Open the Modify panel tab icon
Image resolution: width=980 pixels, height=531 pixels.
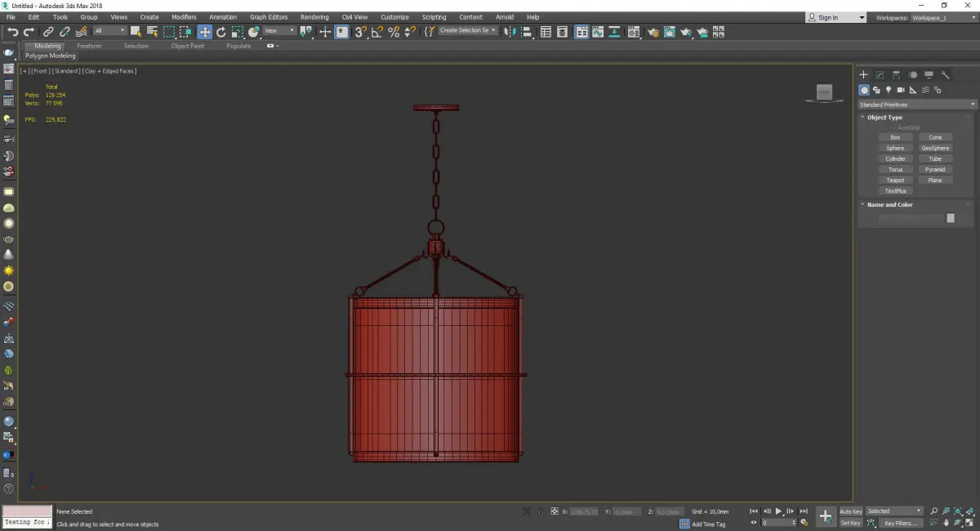click(x=880, y=74)
